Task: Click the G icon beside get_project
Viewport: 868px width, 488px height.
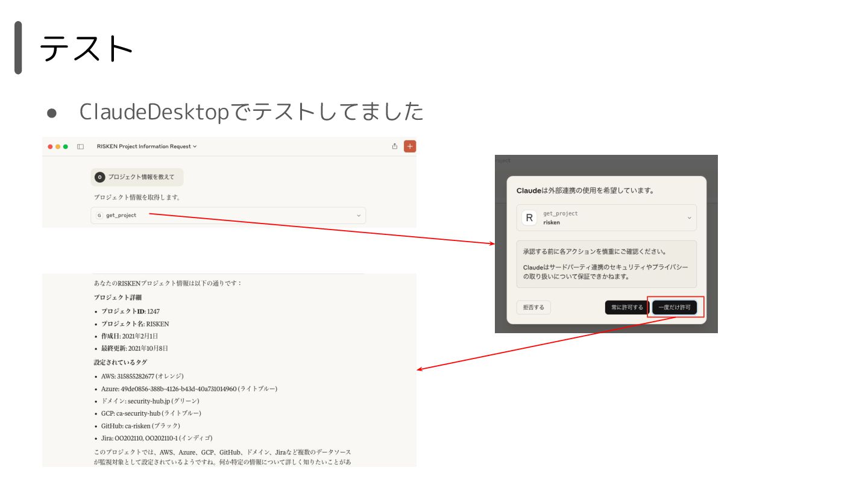Action: pos(99,215)
